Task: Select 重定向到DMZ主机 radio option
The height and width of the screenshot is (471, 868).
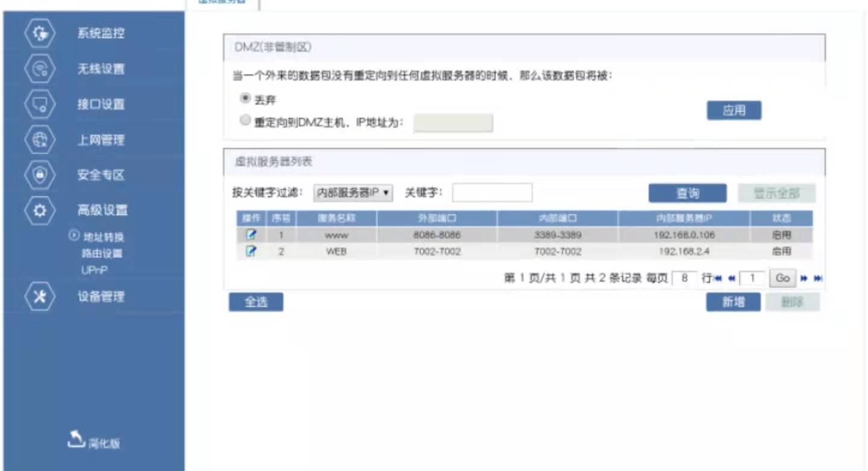Action: click(x=245, y=121)
